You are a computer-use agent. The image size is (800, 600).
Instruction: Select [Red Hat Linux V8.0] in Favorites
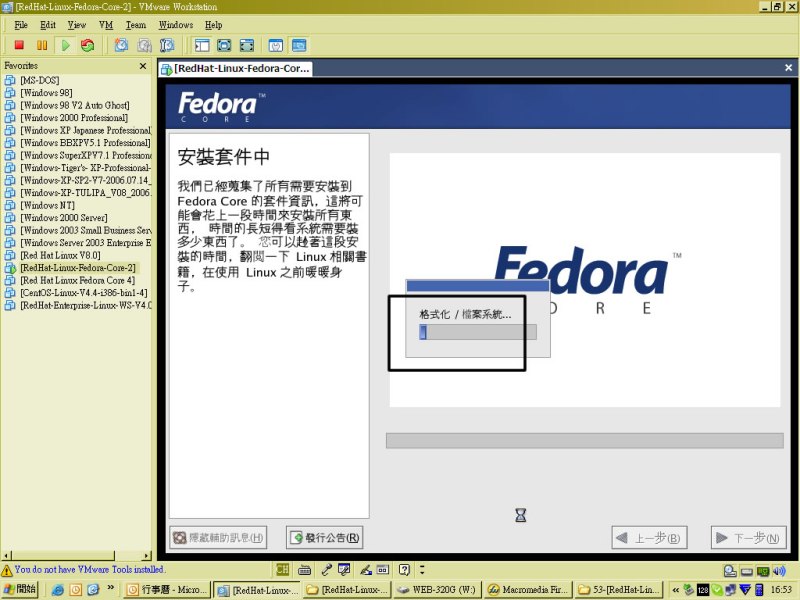[60, 256]
